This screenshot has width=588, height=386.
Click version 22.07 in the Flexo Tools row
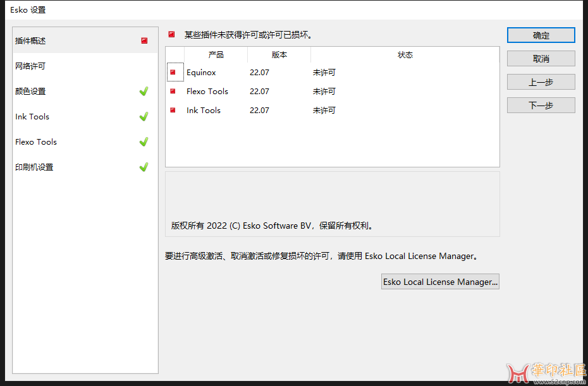click(259, 91)
